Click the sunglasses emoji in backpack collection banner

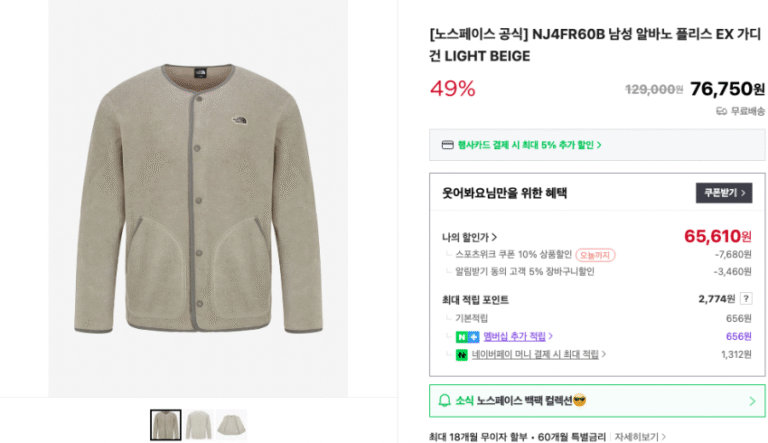pyautogui.click(x=579, y=400)
